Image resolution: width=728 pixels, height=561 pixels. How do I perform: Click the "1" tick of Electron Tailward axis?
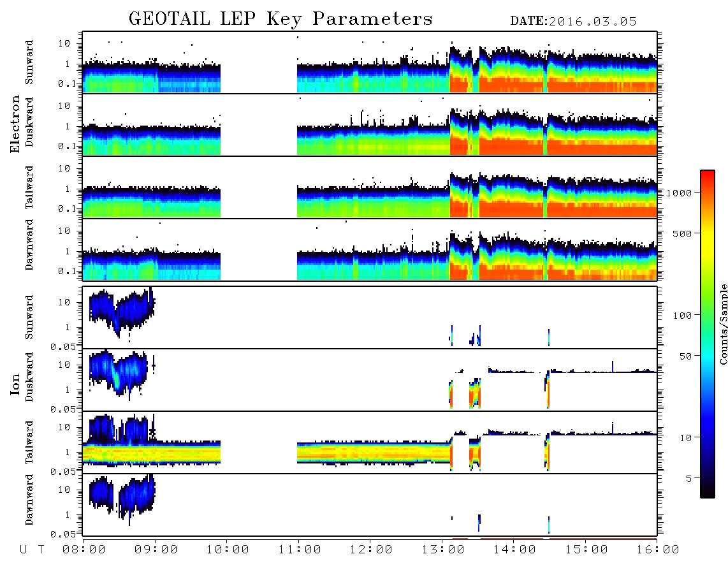(x=68, y=189)
